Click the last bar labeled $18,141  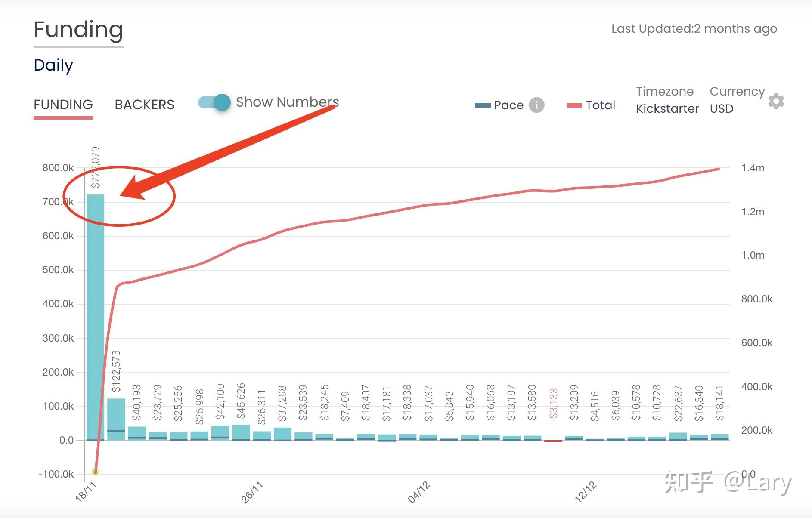719,437
